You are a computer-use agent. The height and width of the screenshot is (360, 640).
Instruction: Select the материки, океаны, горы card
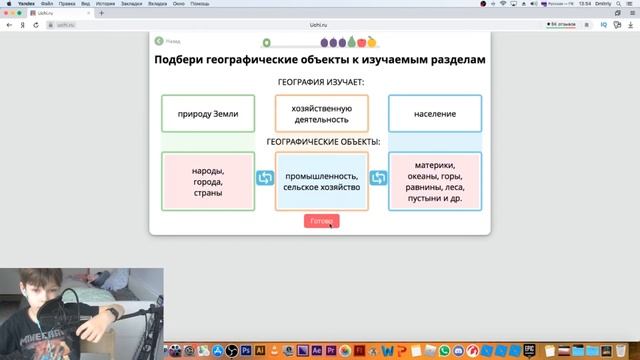coord(435,181)
